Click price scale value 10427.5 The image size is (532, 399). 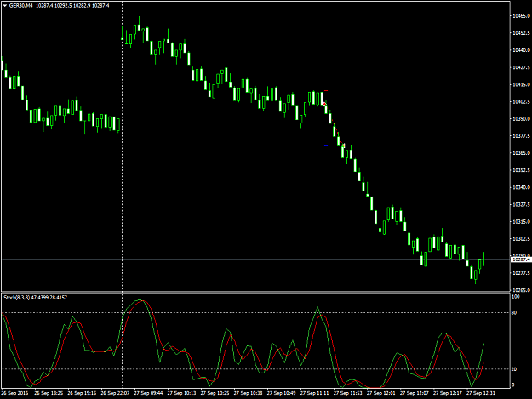pos(522,67)
